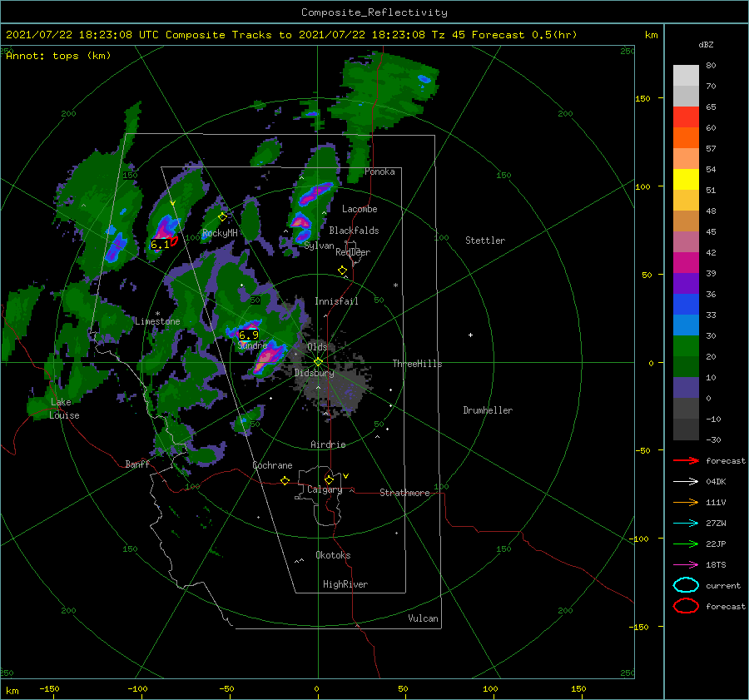Click the Drumheller city label
This screenshot has height=700, width=749.
488,410
